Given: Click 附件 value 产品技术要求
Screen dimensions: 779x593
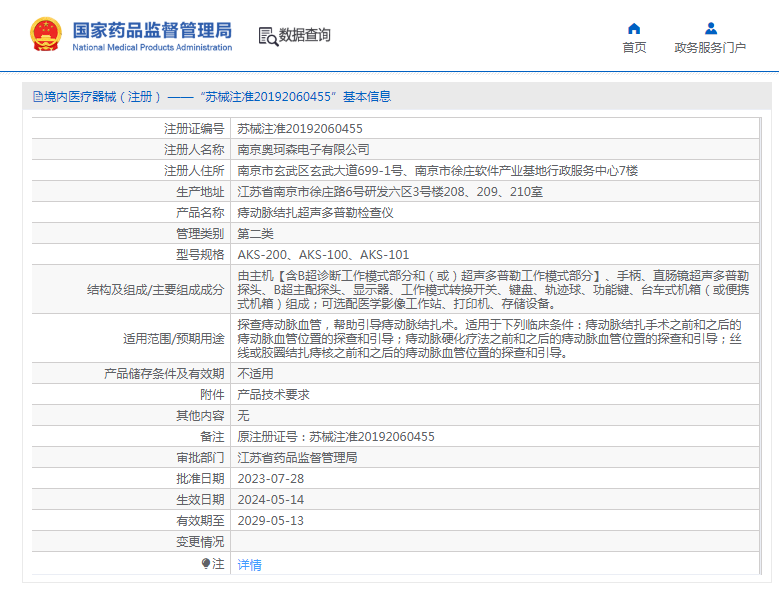Looking at the screenshot, I should pyautogui.click(x=273, y=395).
